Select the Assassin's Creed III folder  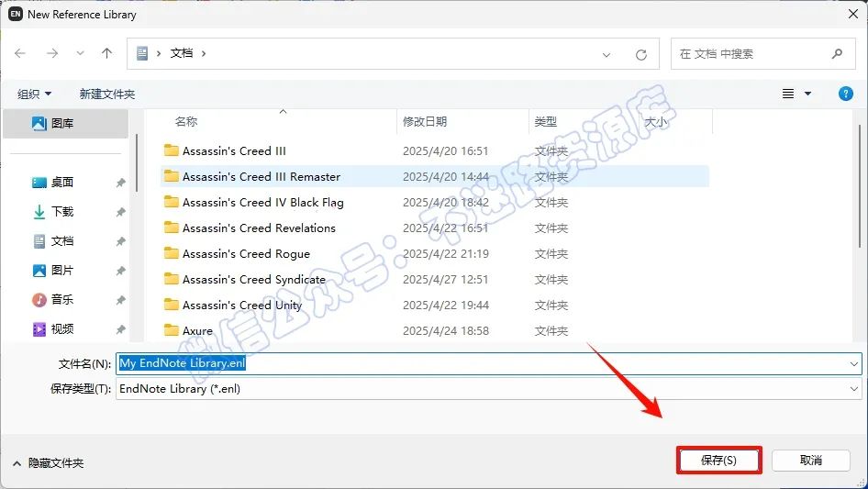(x=234, y=150)
